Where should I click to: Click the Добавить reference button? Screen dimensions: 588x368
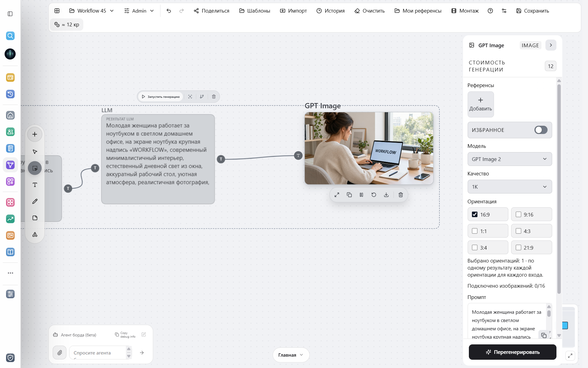[x=481, y=104]
